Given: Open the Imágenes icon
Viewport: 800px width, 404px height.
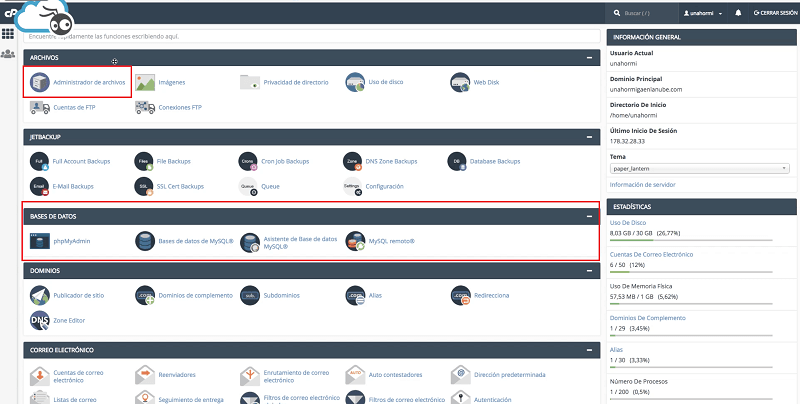Looking at the screenshot, I should [145, 82].
